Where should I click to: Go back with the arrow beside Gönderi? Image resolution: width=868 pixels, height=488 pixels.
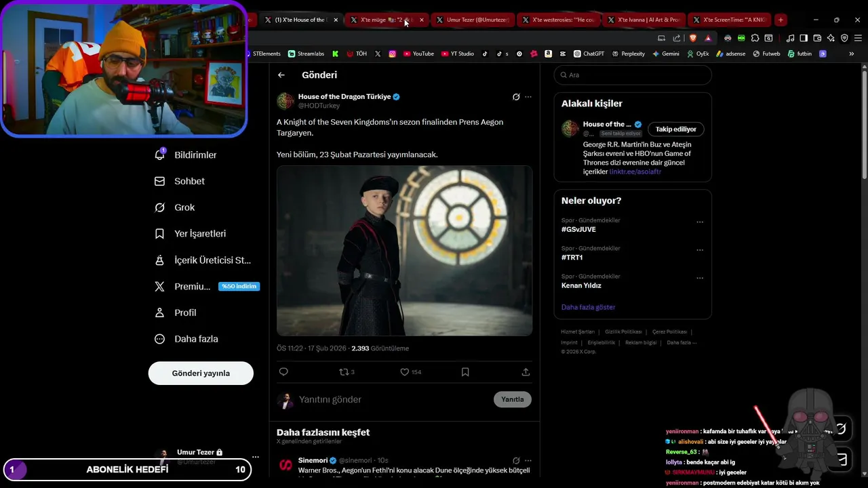(281, 75)
